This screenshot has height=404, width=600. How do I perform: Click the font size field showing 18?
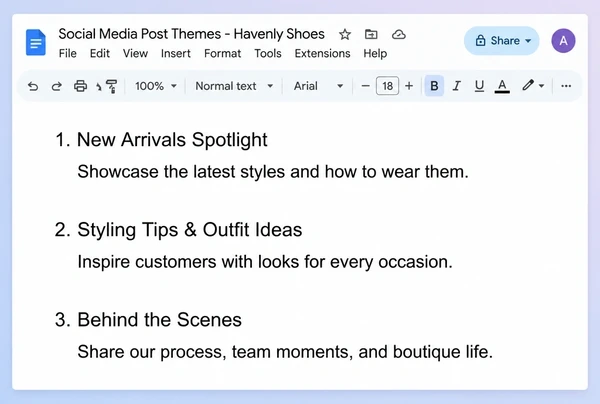[387, 86]
